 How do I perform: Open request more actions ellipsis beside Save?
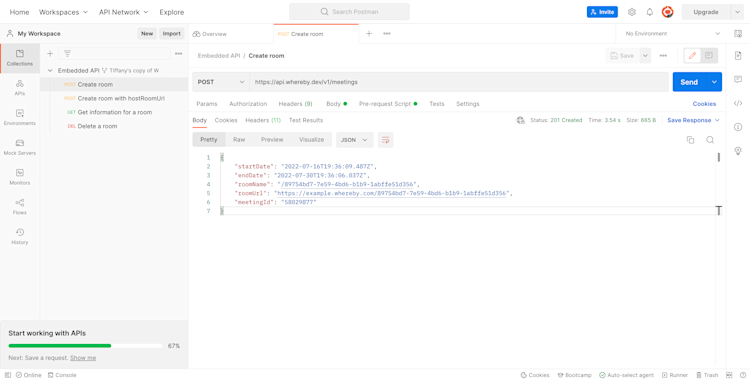click(x=663, y=55)
